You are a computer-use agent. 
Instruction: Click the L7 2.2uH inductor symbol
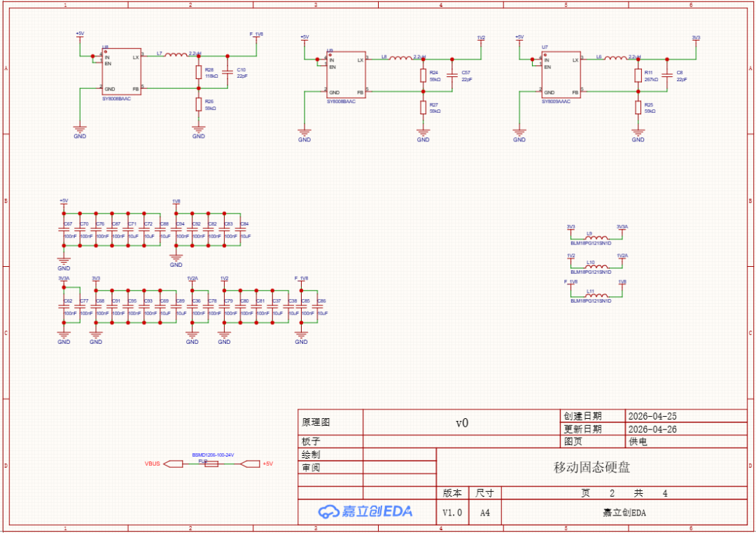pyautogui.click(x=176, y=55)
